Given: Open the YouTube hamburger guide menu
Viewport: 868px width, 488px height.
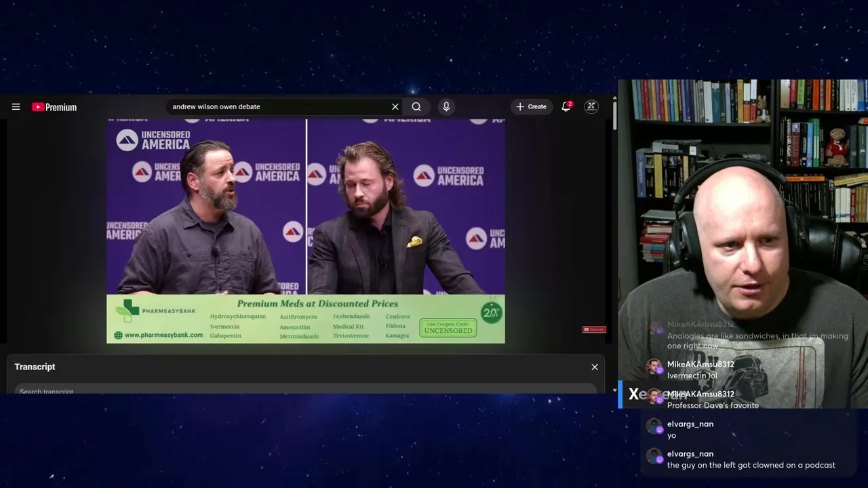Looking at the screenshot, I should point(16,106).
